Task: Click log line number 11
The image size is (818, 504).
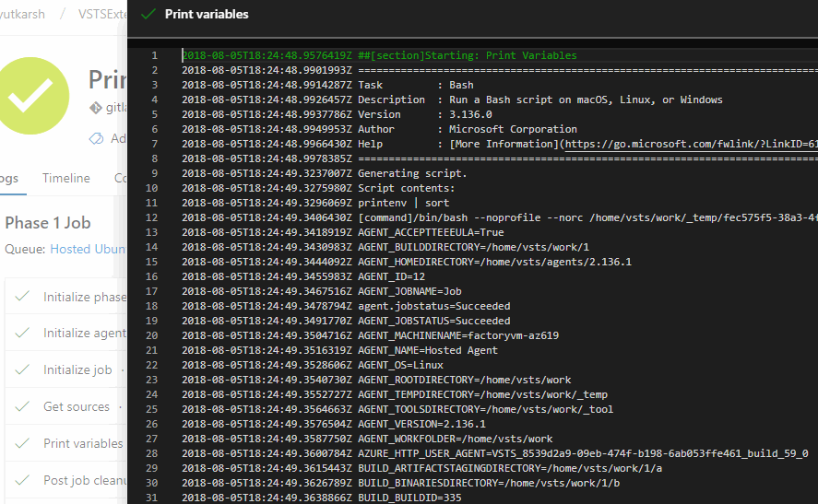Action: (x=153, y=203)
